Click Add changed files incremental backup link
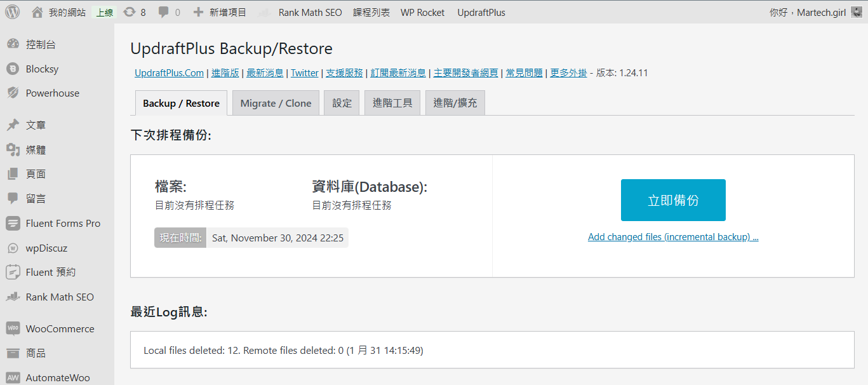This screenshot has height=385, width=868. coord(673,237)
